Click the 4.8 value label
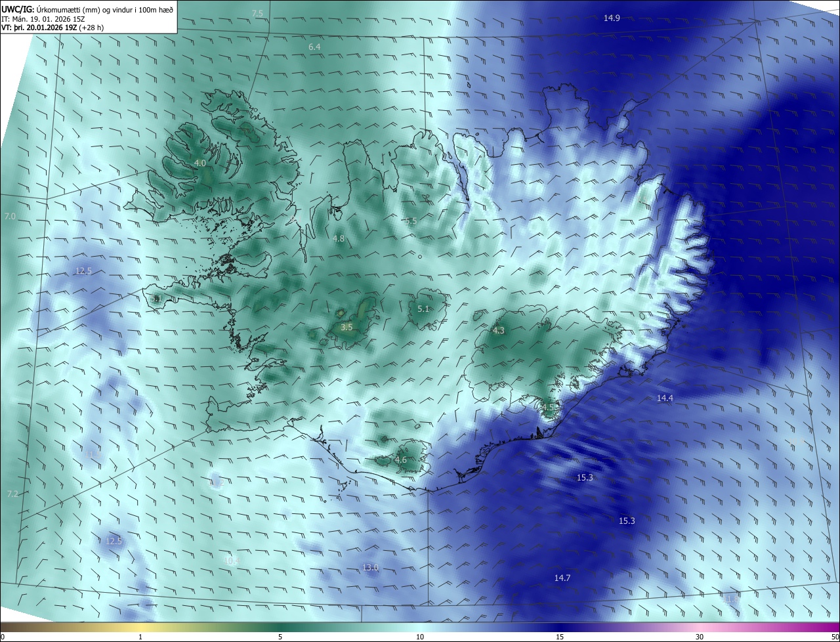Image resolution: width=840 pixels, height=642 pixels. [339, 239]
